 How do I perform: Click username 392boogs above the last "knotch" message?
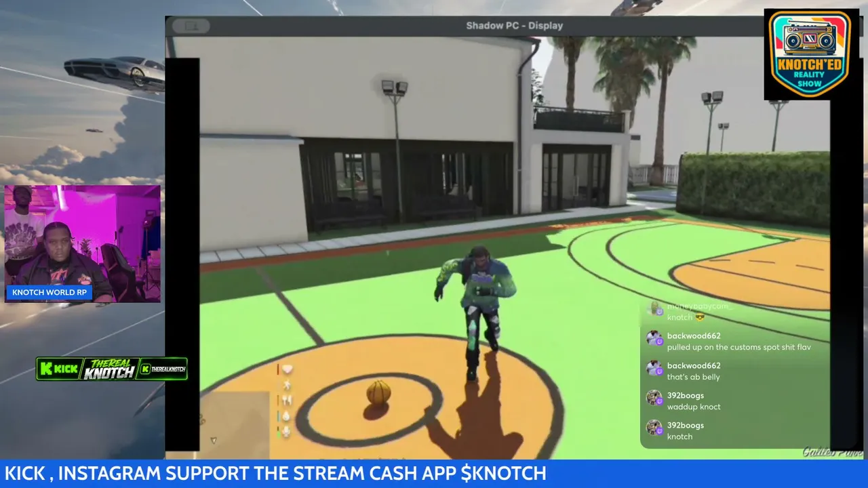point(686,426)
